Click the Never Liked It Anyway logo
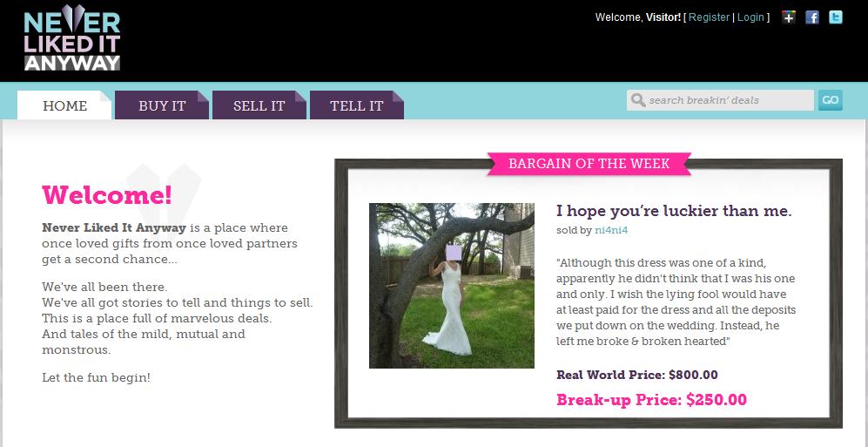Screen dimensions: 868x447 (72, 37)
